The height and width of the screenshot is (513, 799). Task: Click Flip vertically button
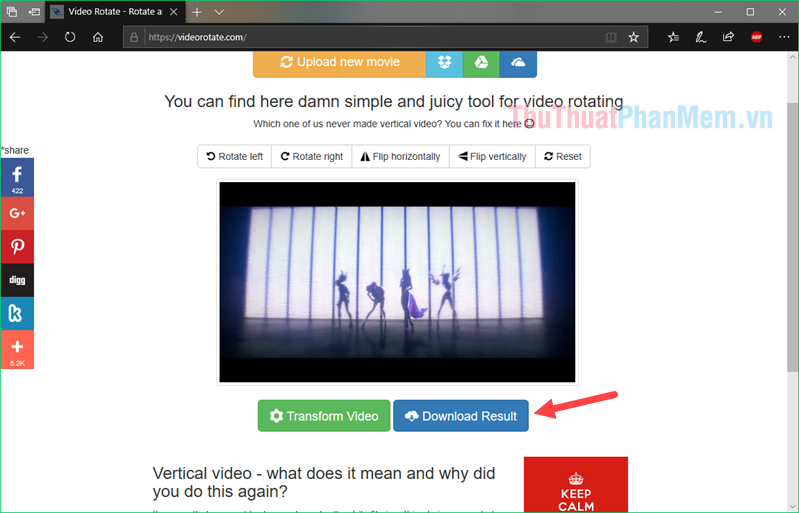[x=492, y=156]
